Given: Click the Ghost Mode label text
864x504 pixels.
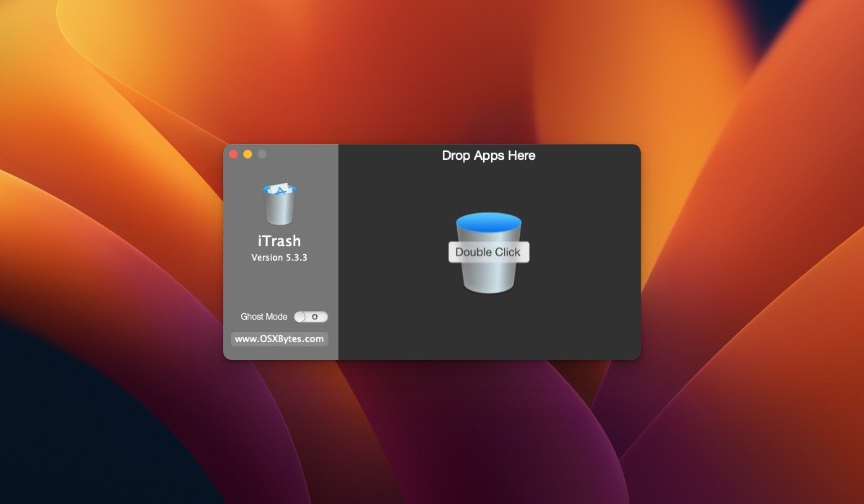Looking at the screenshot, I should pyautogui.click(x=264, y=317).
